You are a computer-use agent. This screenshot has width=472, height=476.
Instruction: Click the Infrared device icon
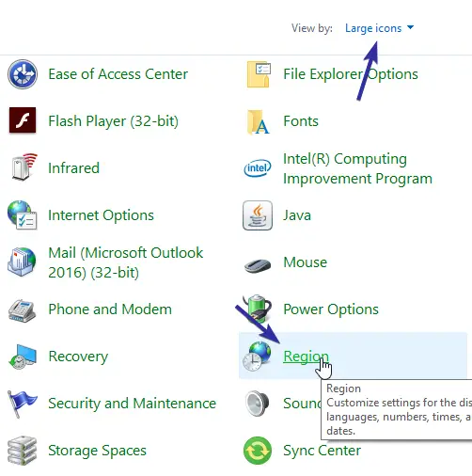(x=24, y=167)
